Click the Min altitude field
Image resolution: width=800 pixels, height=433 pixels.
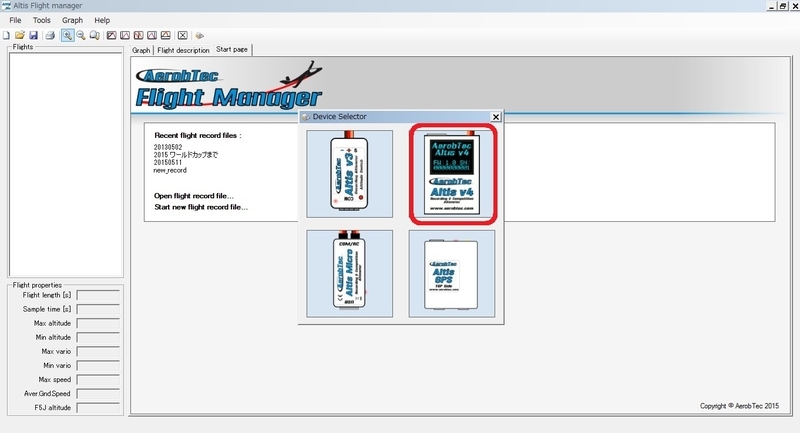point(98,337)
